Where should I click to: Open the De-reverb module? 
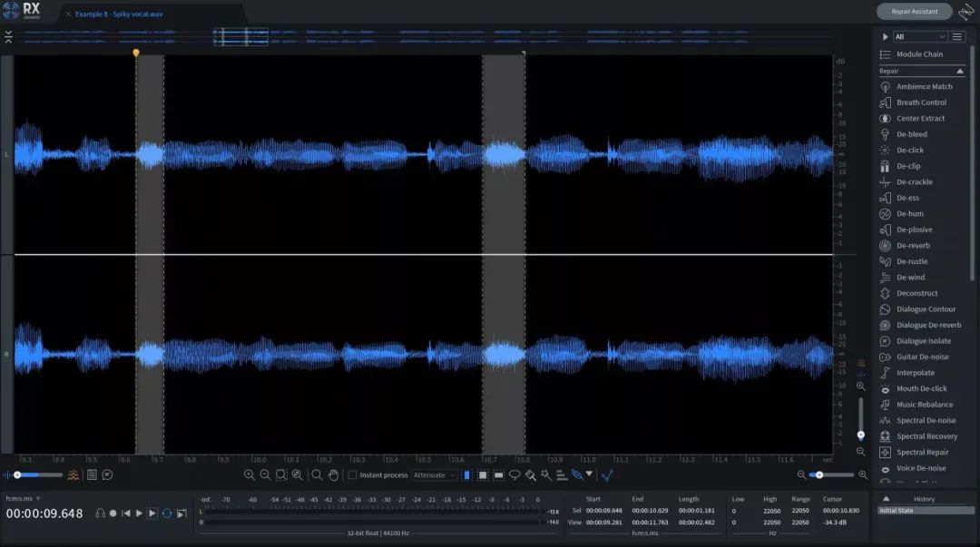(x=905, y=246)
